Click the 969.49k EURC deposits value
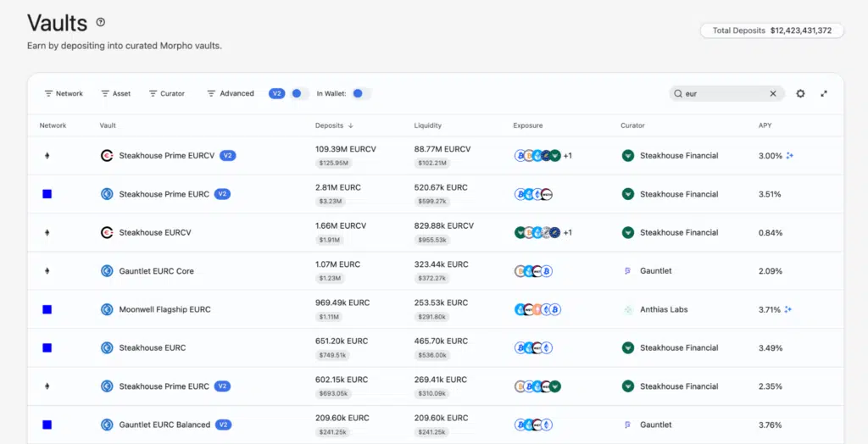868x444 pixels. (342, 302)
